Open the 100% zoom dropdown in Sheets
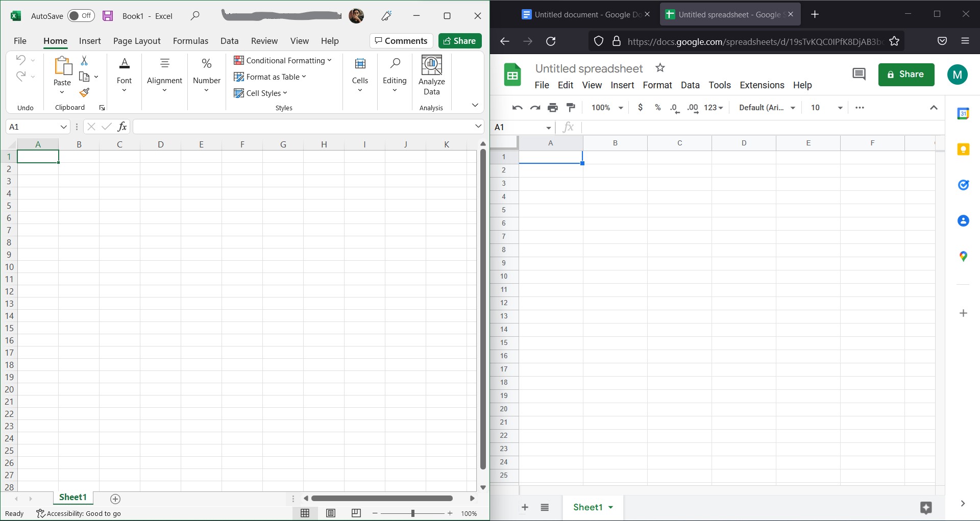 click(x=607, y=108)
